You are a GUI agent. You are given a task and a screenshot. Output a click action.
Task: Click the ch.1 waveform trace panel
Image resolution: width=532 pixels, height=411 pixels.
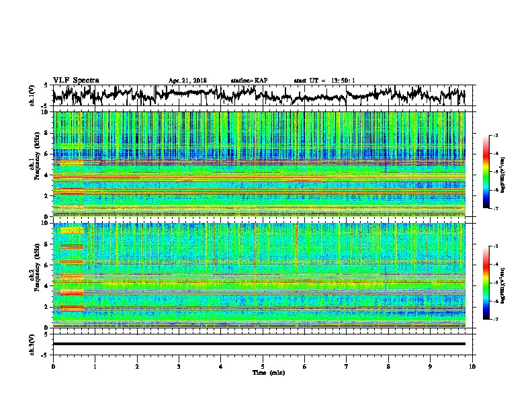pos(263,95)
